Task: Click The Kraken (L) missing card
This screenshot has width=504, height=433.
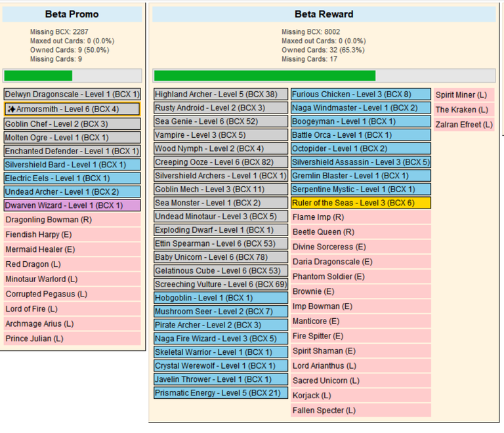Action: tap(464, 110)
